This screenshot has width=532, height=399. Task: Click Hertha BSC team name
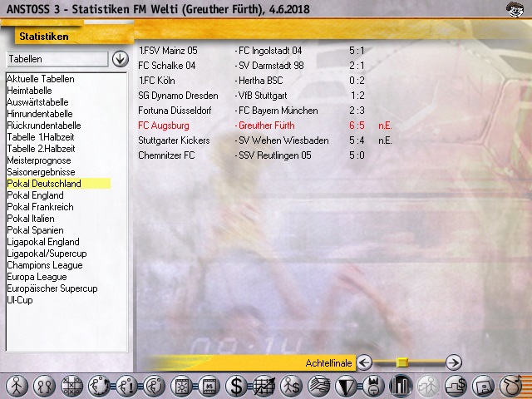[260, 81]
